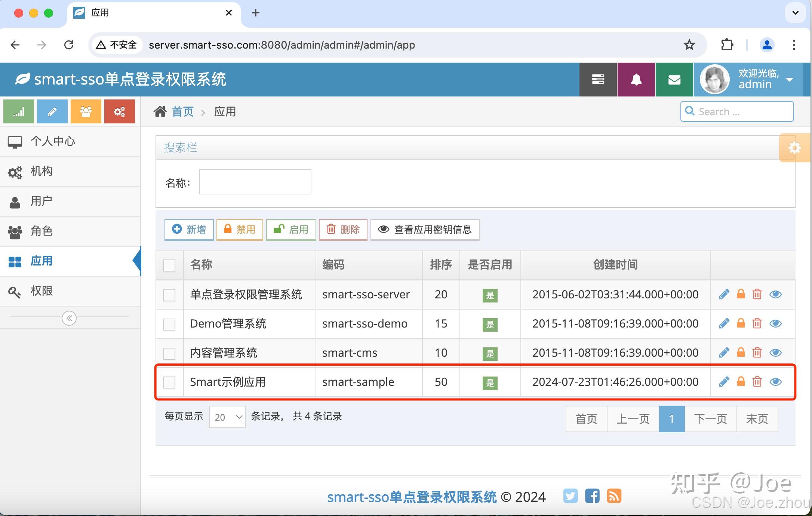Click the 名称 search input field
The height and width of the screenshot is (516, 812).
(255, 182)
